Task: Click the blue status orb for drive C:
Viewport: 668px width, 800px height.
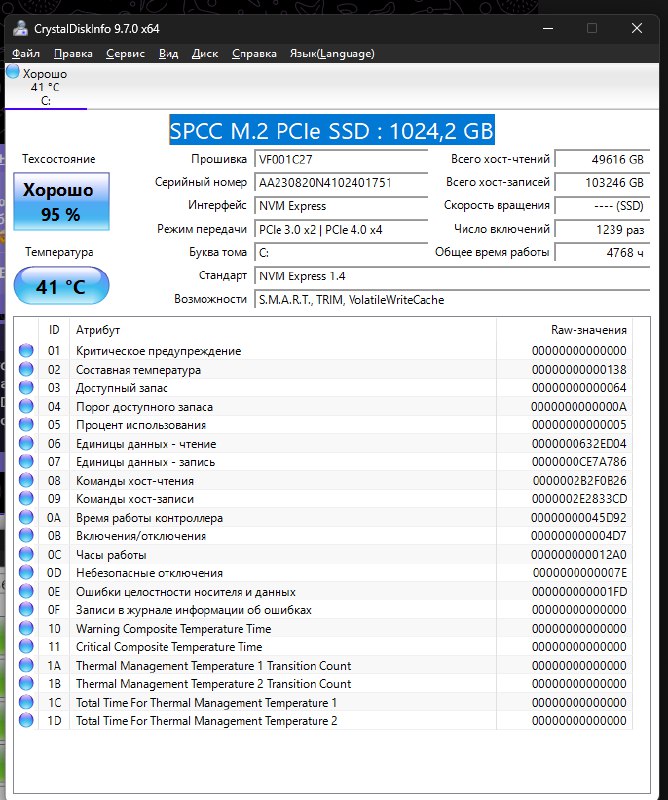Action: coord(13,72)
